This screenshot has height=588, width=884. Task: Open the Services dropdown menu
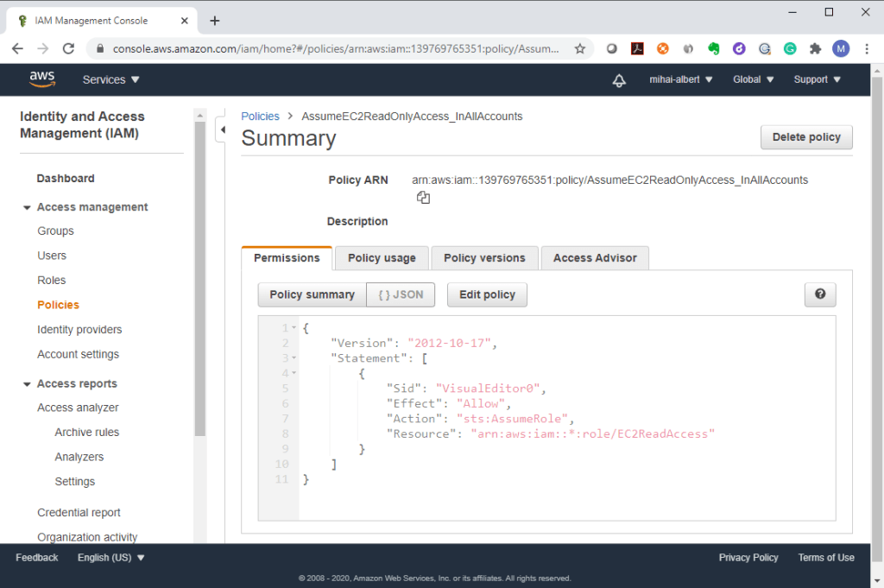[110, 79]
